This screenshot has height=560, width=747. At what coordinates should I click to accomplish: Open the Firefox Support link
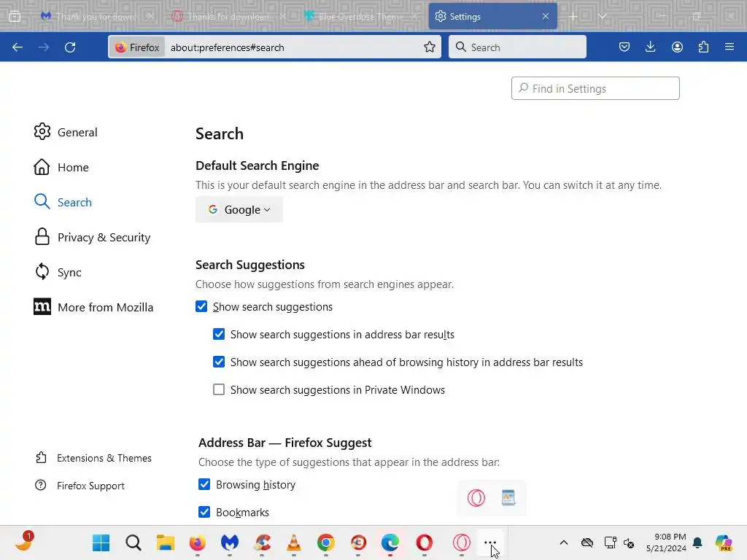[80, 486]
